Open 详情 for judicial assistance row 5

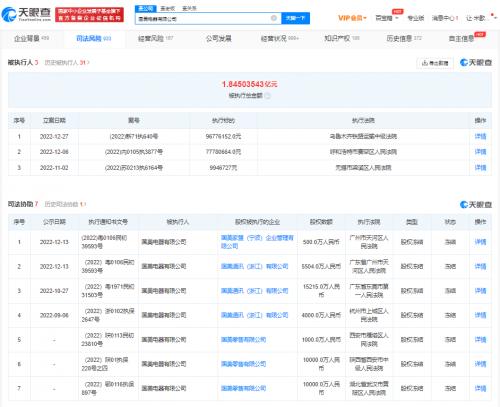tap(480, 340)
